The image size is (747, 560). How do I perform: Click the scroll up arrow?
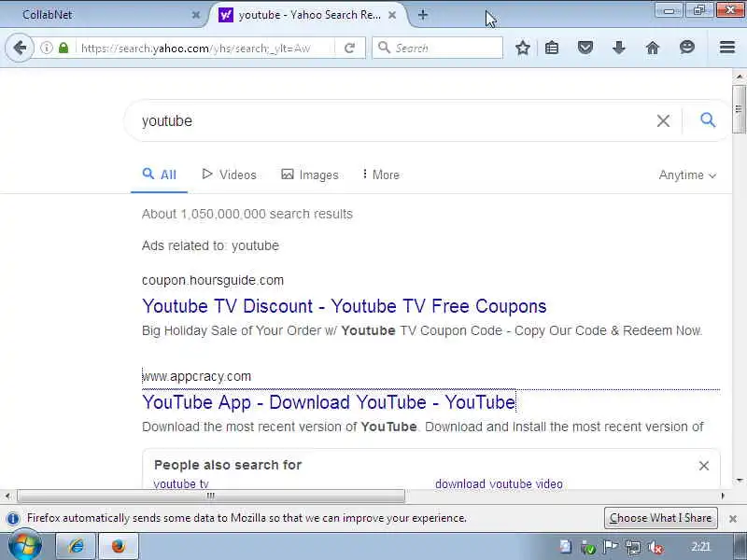(x=740, y=77)
